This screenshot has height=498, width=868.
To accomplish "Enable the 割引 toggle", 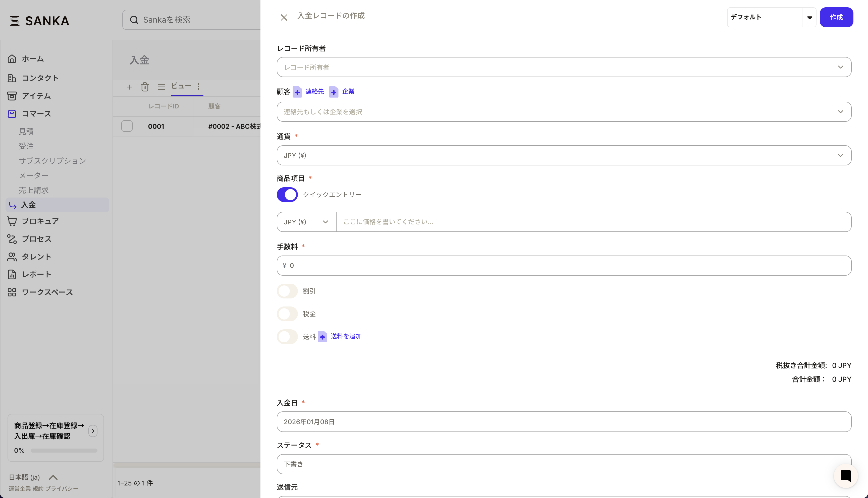I will click(x=287, y=291).
